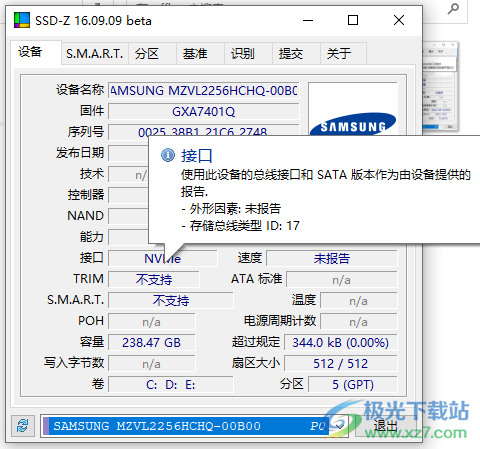Close the SSD-Z window
480x449 pixels.
[399, 20]
